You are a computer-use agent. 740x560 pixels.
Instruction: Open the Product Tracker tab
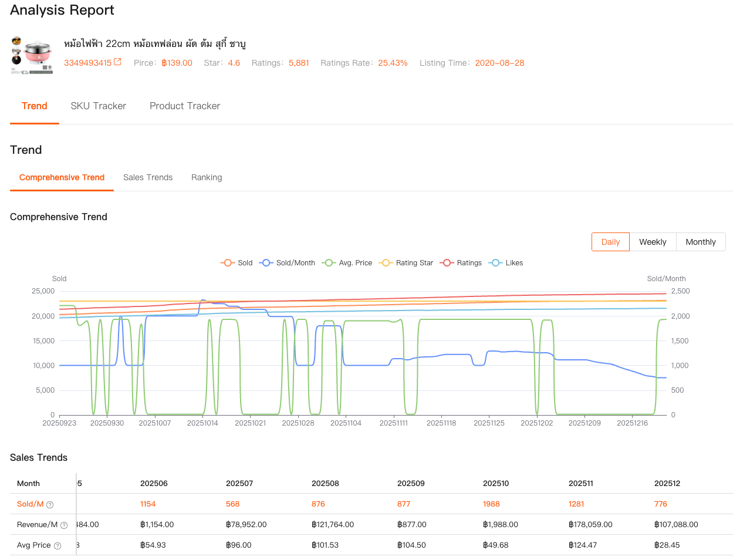pyautogui.click(x=185, y=106)
